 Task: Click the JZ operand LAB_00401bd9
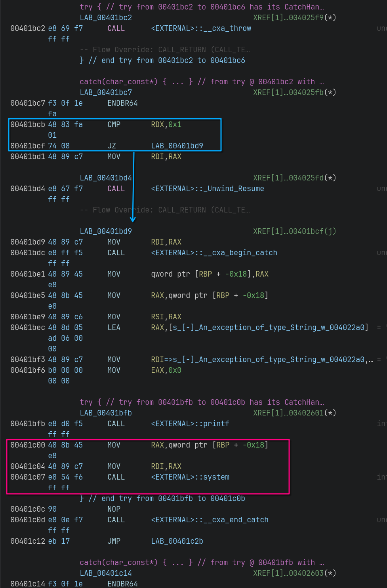click(177, 146)
